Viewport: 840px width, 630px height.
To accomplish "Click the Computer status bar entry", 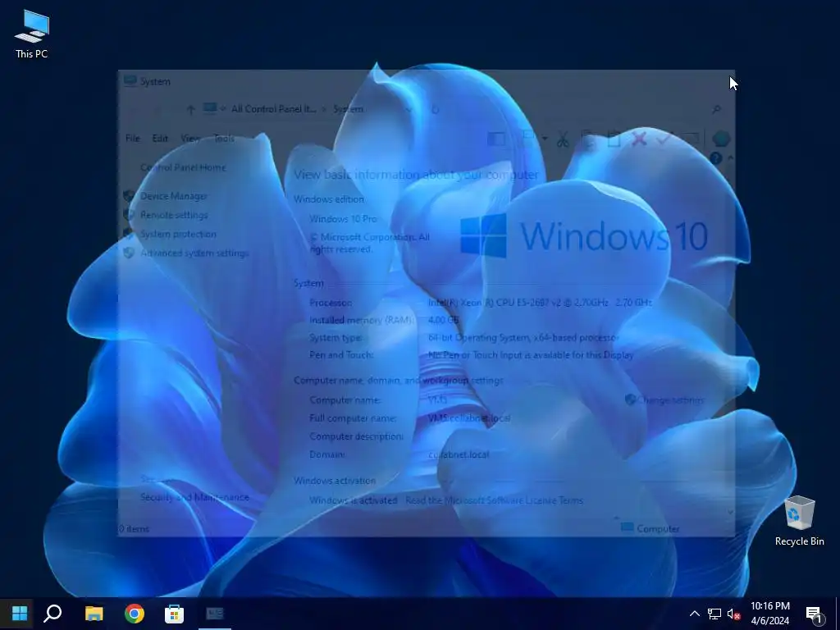I will [651, 529].
